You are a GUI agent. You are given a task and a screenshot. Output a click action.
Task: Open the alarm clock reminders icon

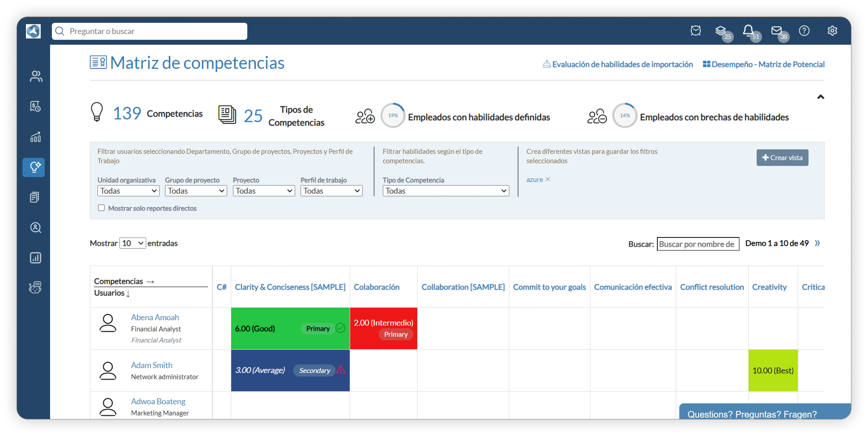[x=695, y=31]
